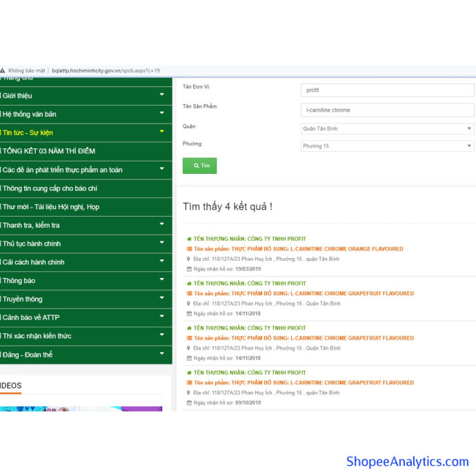
Task: Open the Quận Tân Bình dropdown
Action: pos(387,129)
